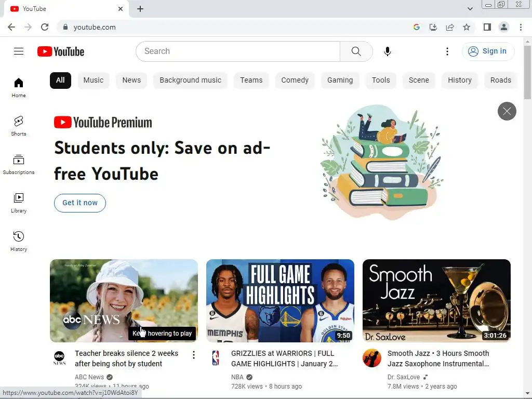The height and width of the screenshot is (399, 532).
Task: Click the install app icon in address bar
Action: coord(433,27)
